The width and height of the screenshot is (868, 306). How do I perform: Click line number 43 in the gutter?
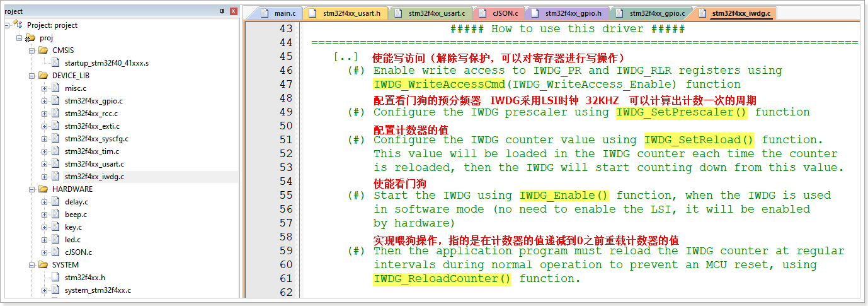click(285, 29)
